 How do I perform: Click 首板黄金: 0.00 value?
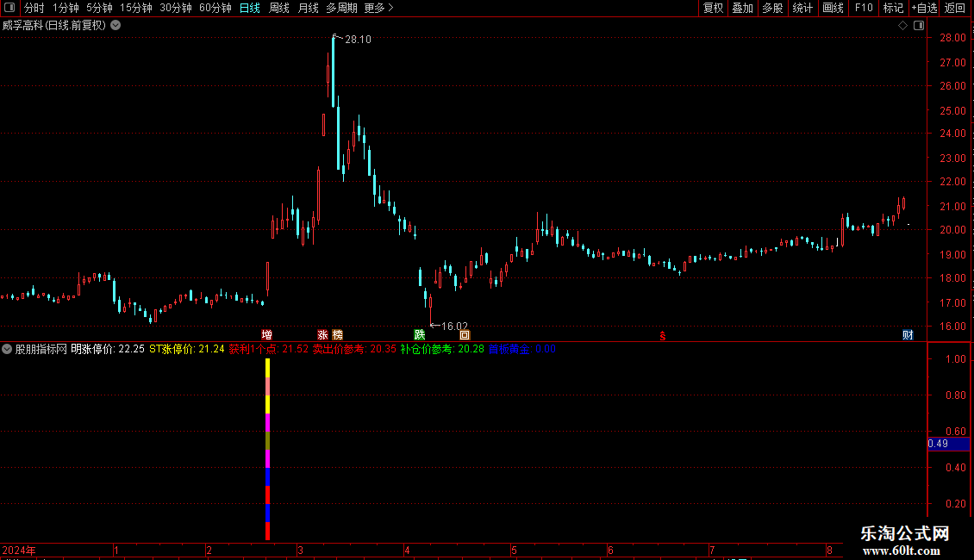(521, 350)
